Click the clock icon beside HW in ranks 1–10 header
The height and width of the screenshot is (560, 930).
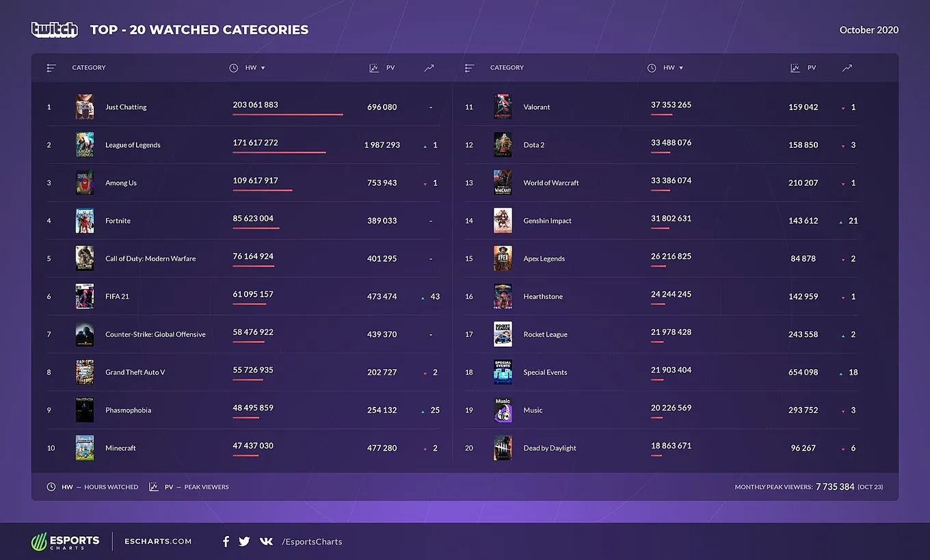(234, 68)
